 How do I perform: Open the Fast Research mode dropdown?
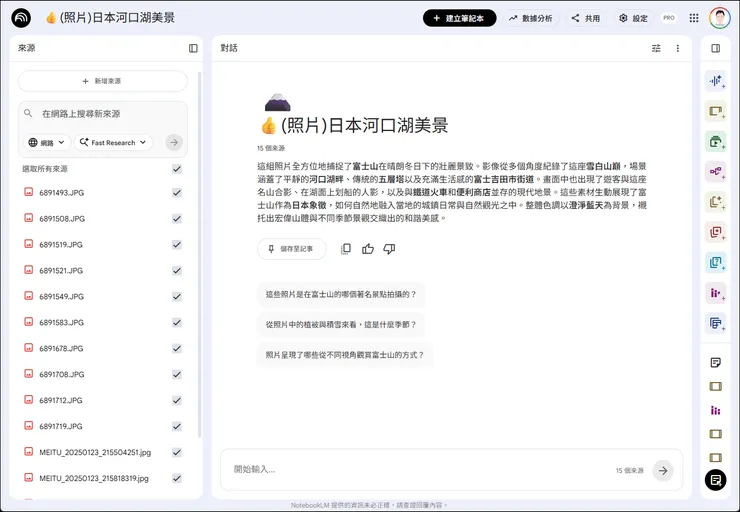pos(113,143)
